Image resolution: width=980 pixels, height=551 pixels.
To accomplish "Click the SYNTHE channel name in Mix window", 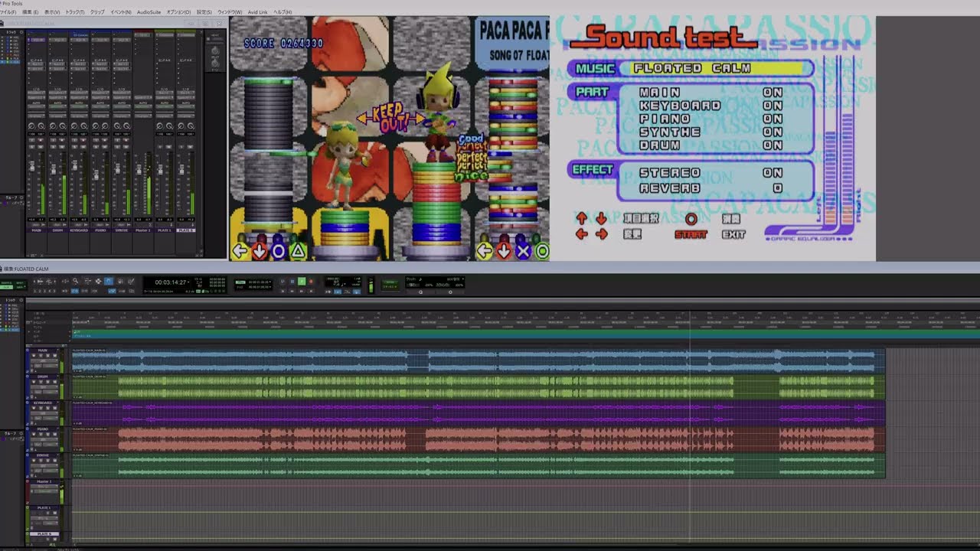I will 121,230.
